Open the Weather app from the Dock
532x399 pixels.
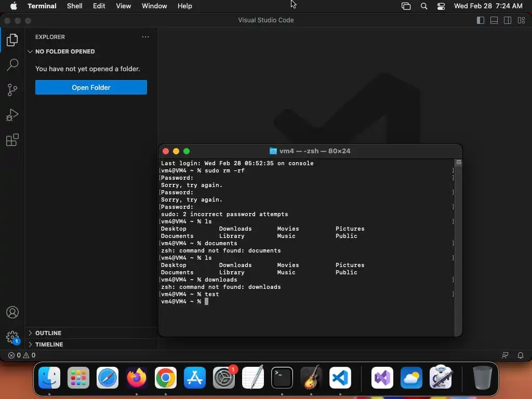pos(411,378)
